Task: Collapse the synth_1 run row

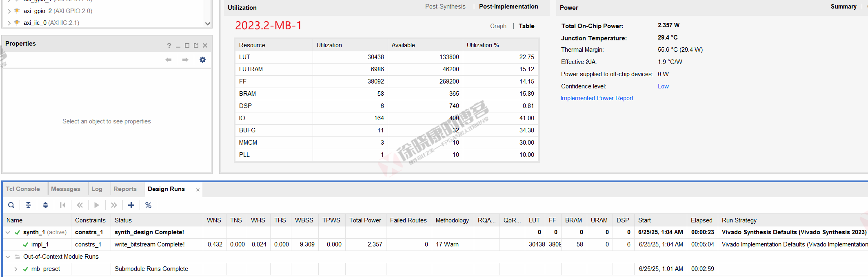Action: (x=8, y=233)
